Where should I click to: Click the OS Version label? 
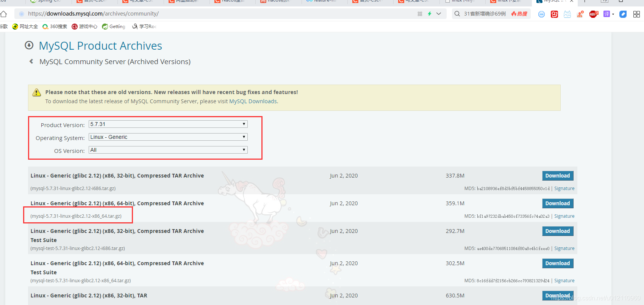coord(69,151)
